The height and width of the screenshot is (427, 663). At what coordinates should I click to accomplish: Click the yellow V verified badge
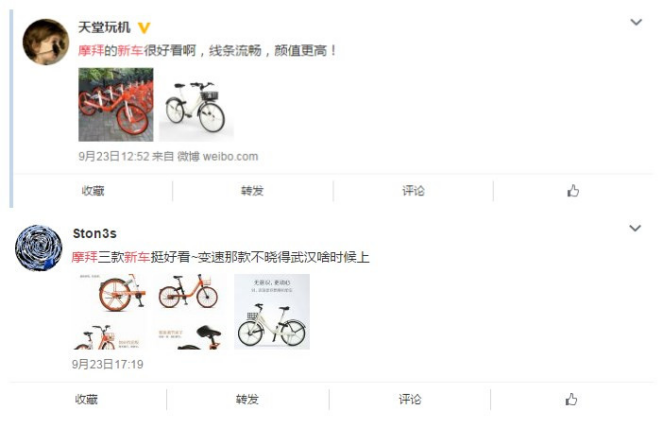pos(144,28)
